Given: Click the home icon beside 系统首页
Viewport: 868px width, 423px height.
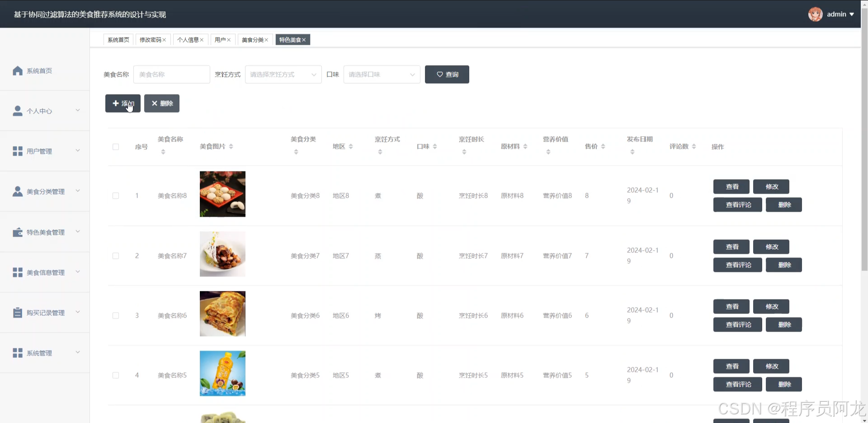Looking at the screenshot, I should (18, 71).
